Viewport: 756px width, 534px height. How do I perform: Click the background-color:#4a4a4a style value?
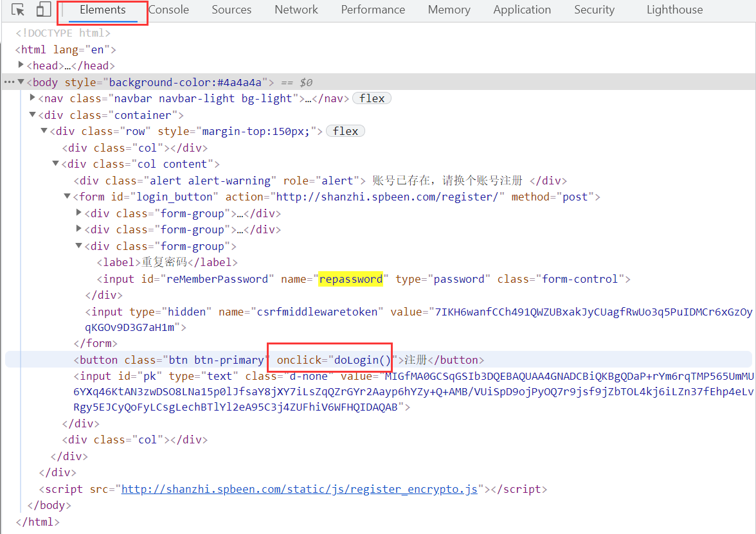pos(185,82)
